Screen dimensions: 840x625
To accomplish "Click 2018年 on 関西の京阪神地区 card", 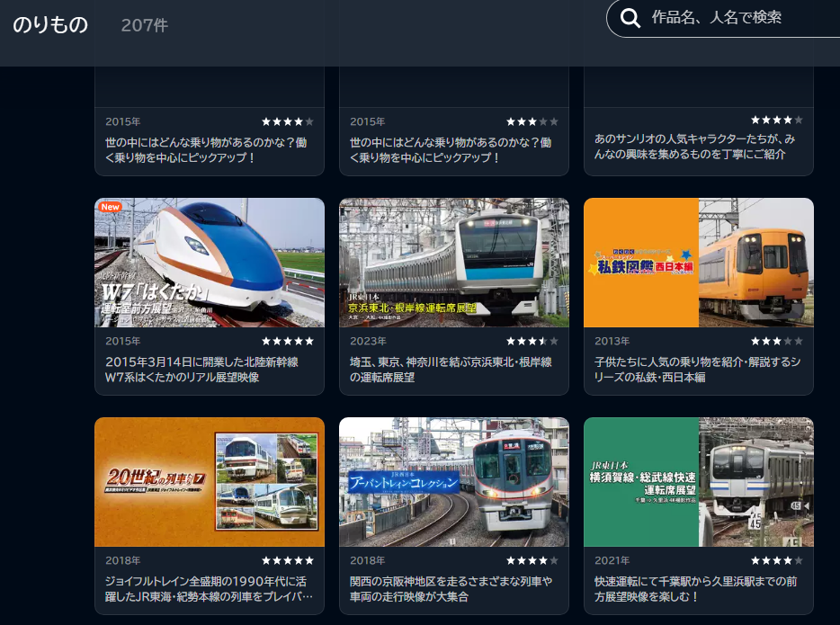I will (x=368, y=561).
